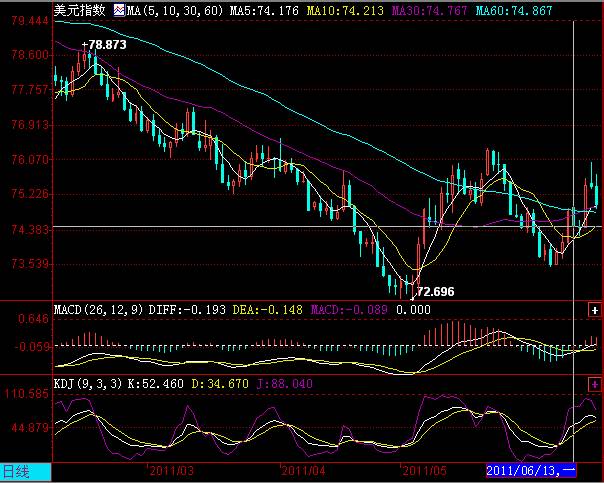This screenshot has height=483, width=604.
Task: Click the 72.696 low price marker
Action: click(436, 292)
